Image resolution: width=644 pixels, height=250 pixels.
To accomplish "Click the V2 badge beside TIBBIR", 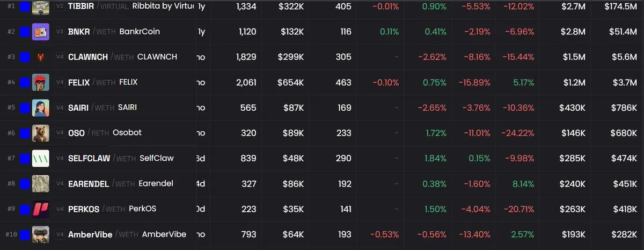I will [61, 6].
